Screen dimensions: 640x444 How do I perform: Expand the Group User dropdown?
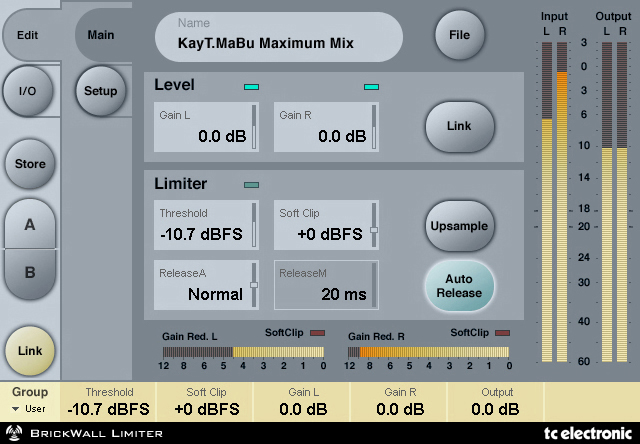pos(30,409)
